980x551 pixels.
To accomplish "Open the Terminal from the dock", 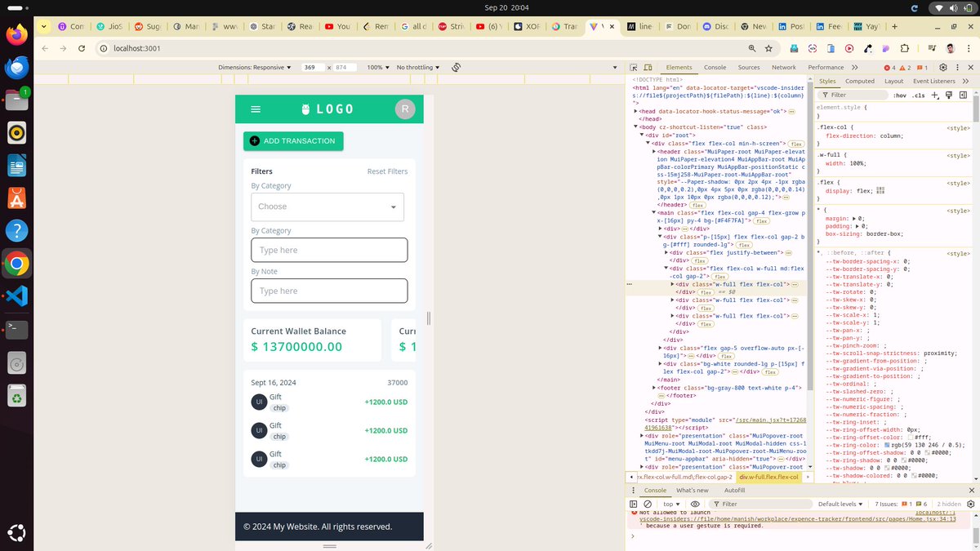I will [16, 330].
